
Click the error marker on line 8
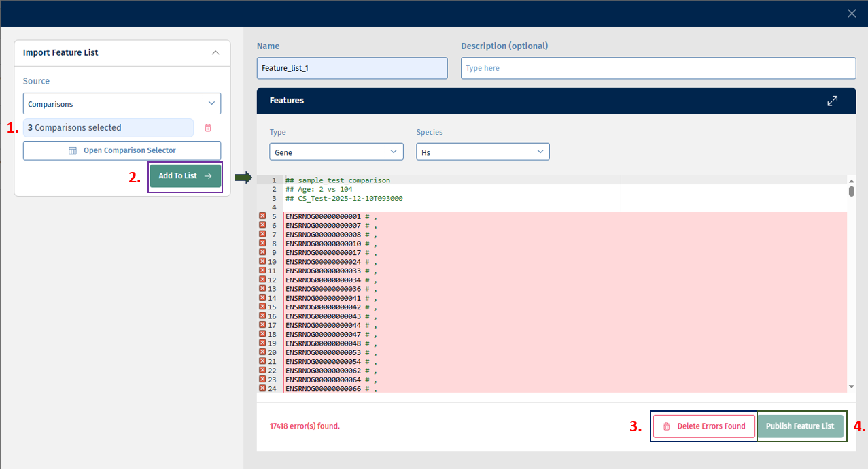pyautogui.click(x=262, y=244)
